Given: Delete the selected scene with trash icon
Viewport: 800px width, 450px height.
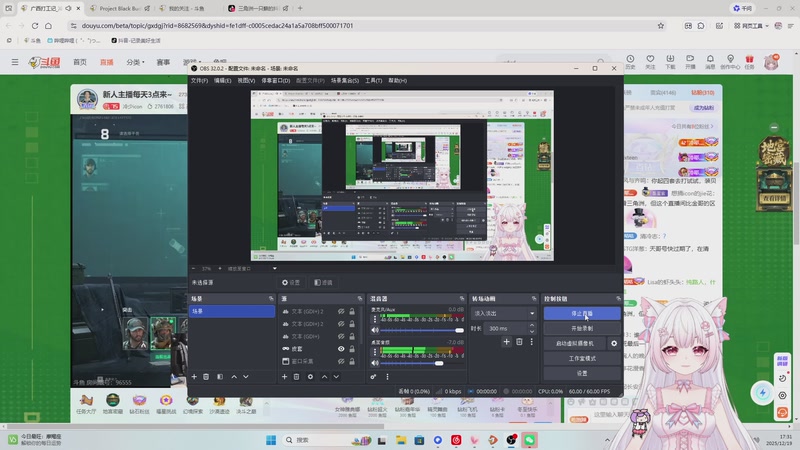Looking at the screenshot, I should [x=206, y=377].
